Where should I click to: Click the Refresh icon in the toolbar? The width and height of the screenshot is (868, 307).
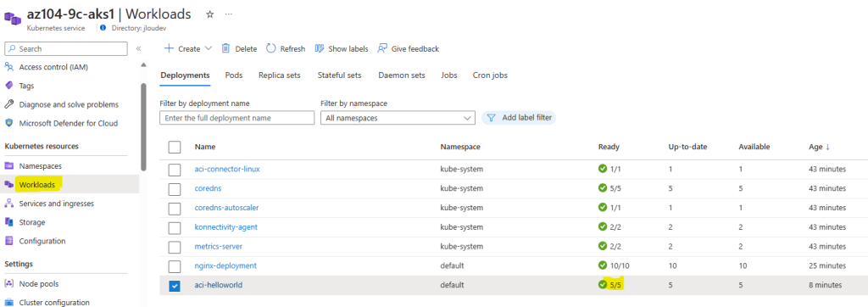tap(271, 48)
